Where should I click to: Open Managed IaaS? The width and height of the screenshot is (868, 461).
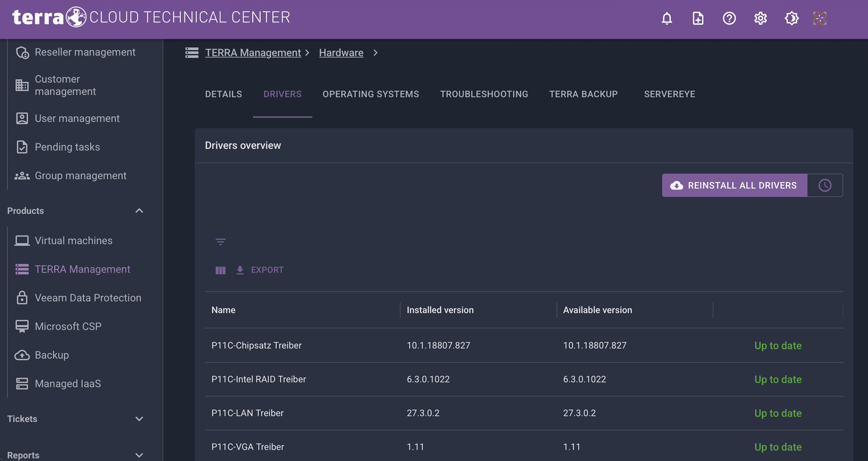(x=68, y=383)
